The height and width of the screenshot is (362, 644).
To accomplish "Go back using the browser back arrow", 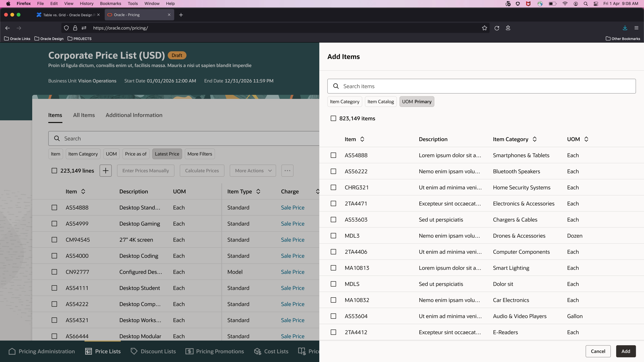I will click(x=8, y=28).
